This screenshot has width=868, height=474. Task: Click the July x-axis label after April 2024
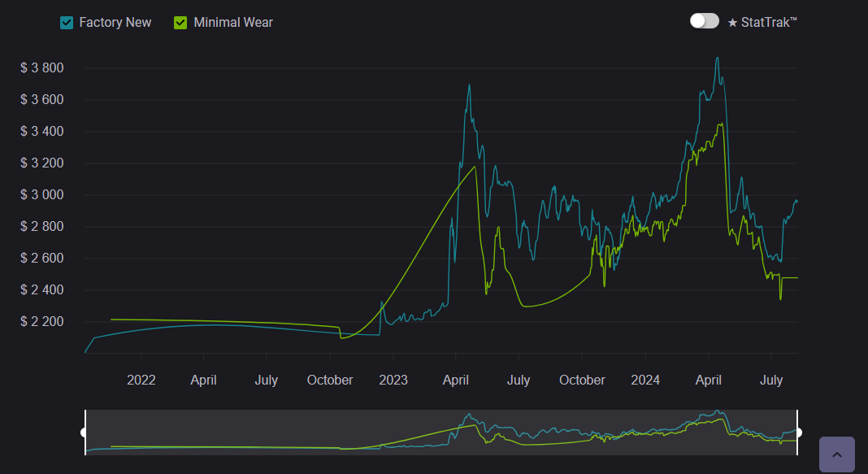(x=771, y=381)
